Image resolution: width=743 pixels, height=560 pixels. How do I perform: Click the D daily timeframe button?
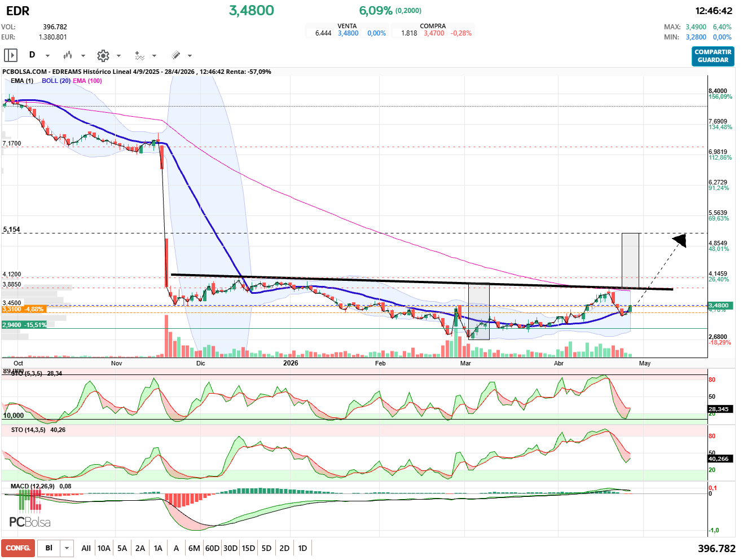tap(32, 55)
